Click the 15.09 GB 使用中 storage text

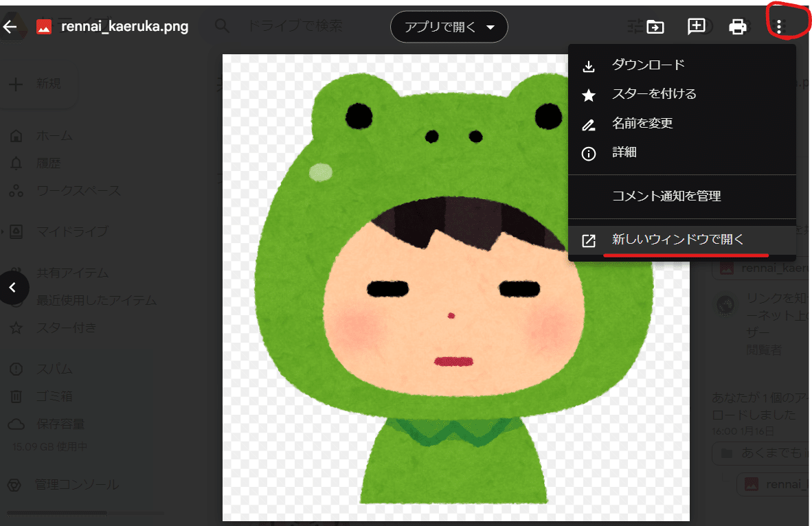point(49,446)
